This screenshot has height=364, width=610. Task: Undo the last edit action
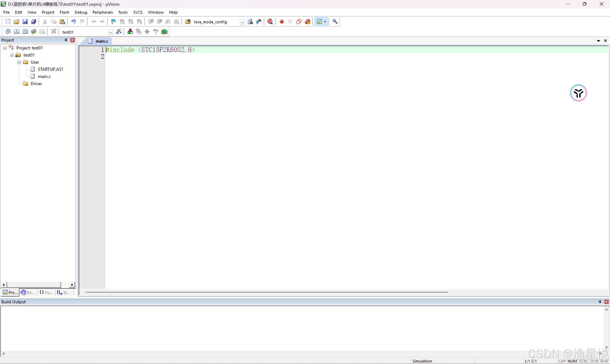pyautogui.click(x=73, y=22)
